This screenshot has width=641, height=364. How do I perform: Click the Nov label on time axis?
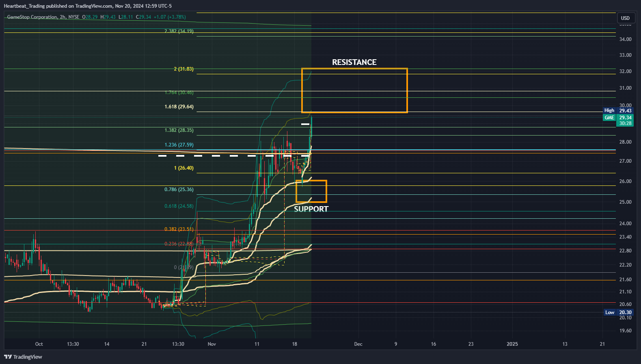[x=212, y=344]
